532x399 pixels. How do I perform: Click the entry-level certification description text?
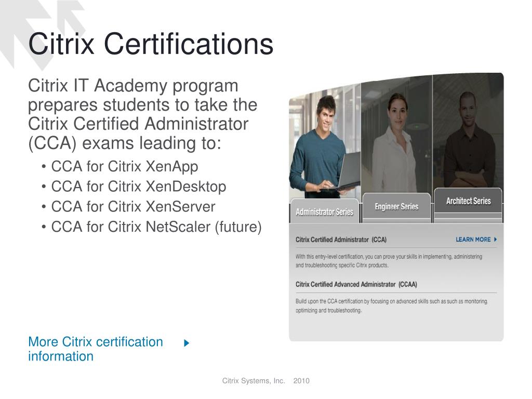389,261
